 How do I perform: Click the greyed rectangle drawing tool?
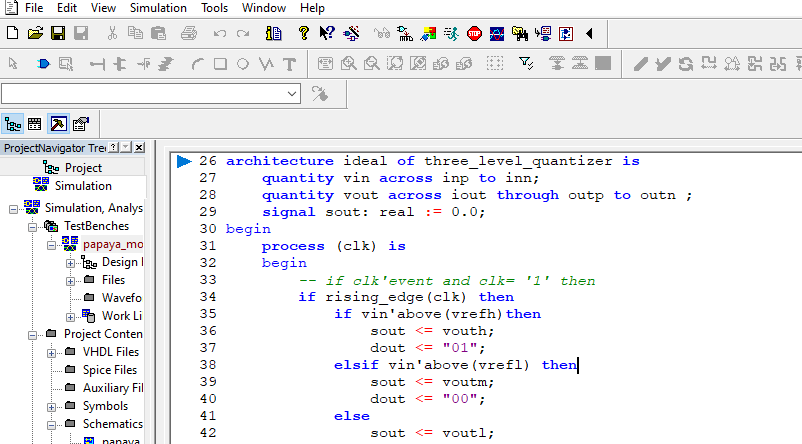pos(220,64)
